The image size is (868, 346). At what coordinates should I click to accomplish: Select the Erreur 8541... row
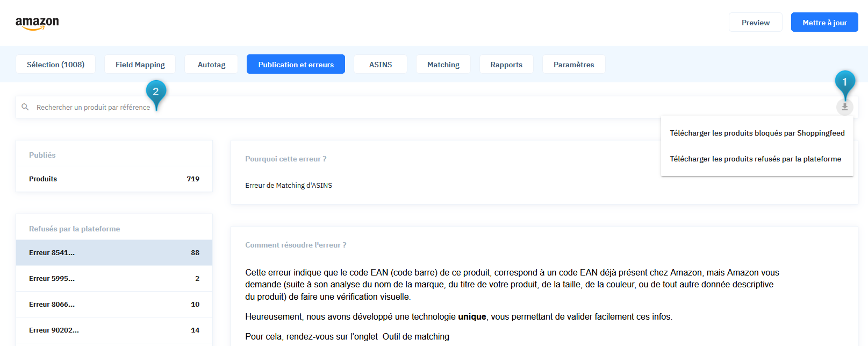click(x=114, y=253)
